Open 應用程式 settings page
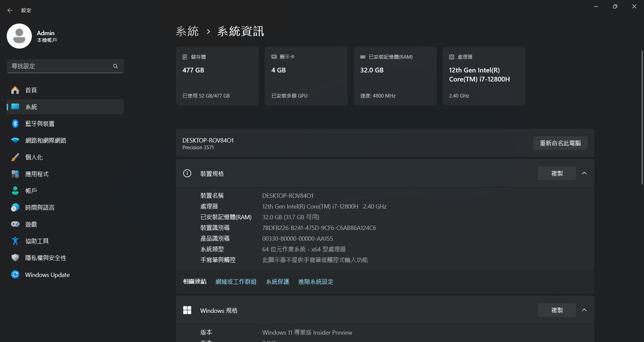Image resolution: width=644 pixels, height=342 pixels. (65, 174)
